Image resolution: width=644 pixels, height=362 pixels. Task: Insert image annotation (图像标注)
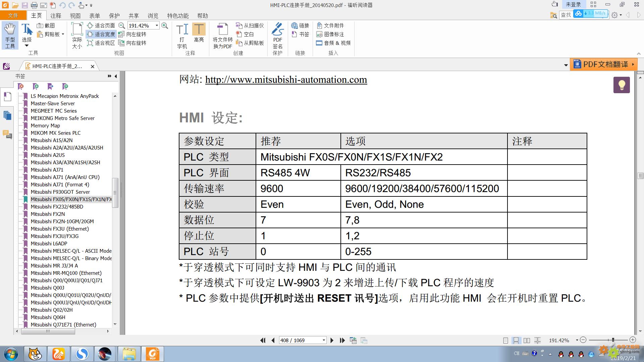pos(330,34)
